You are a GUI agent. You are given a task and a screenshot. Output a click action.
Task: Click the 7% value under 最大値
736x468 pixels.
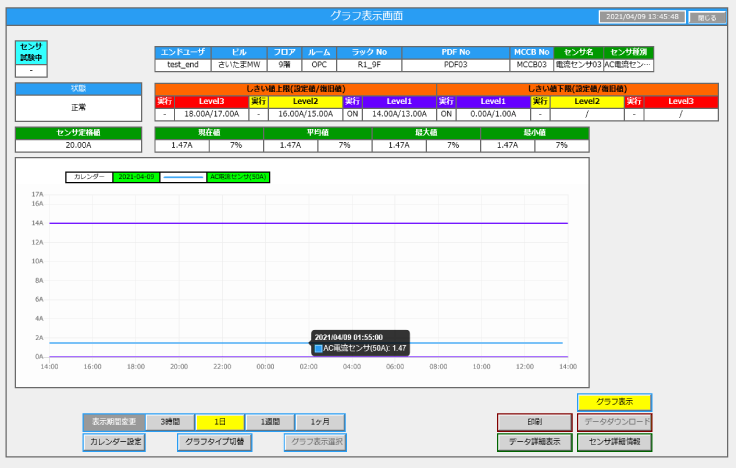(x=453, y=146)
